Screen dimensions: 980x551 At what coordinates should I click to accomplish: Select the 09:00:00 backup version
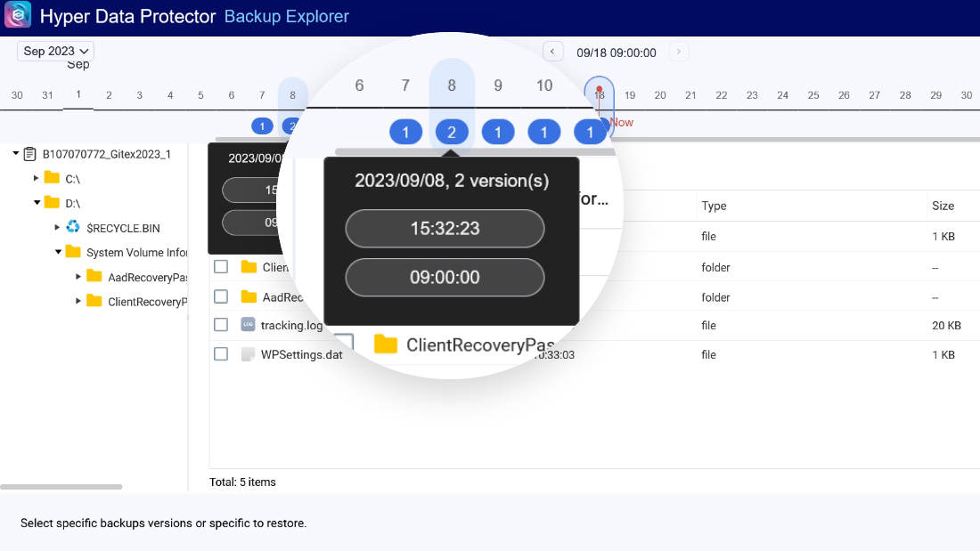(445, 277)
